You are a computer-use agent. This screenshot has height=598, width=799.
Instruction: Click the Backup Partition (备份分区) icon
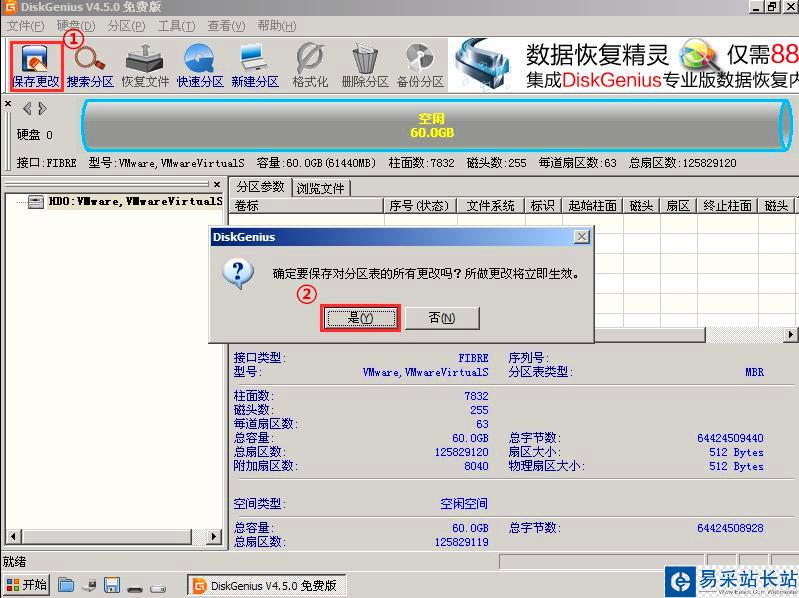pyautogui.click(x=420, y=67)
